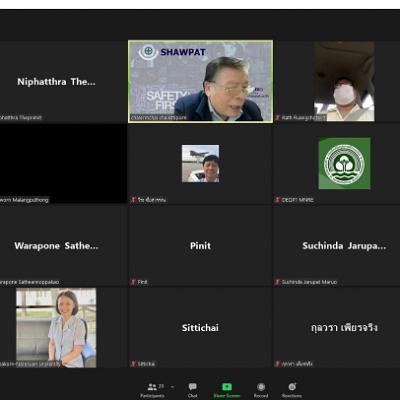Start sharing with green Share Screen icon
The height and width of the screenshot is (400, 400).
pyautogui.click(x=227, y=387)
